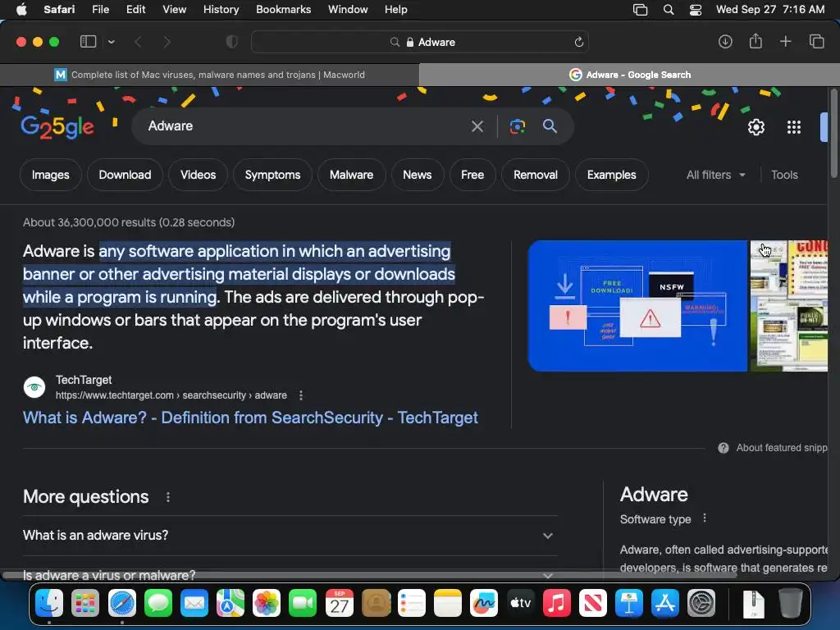The width and height of the screenshot is (840, 630).
Task: Open Control Center in menu bar
Action: (696, 9)
